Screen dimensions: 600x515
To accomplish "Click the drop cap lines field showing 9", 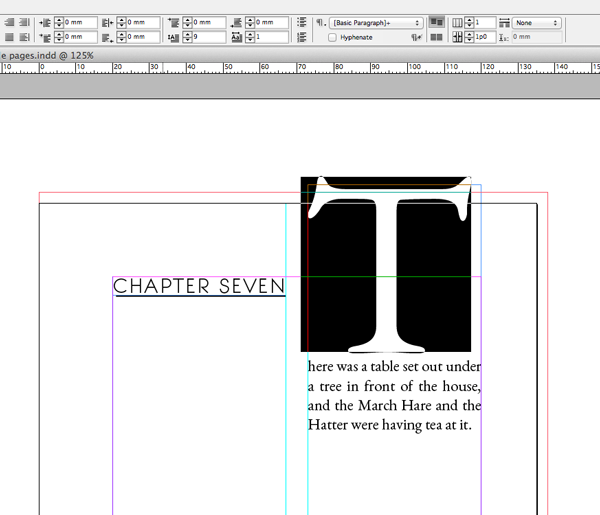I will pyautogui.click(x=209, y=37).
